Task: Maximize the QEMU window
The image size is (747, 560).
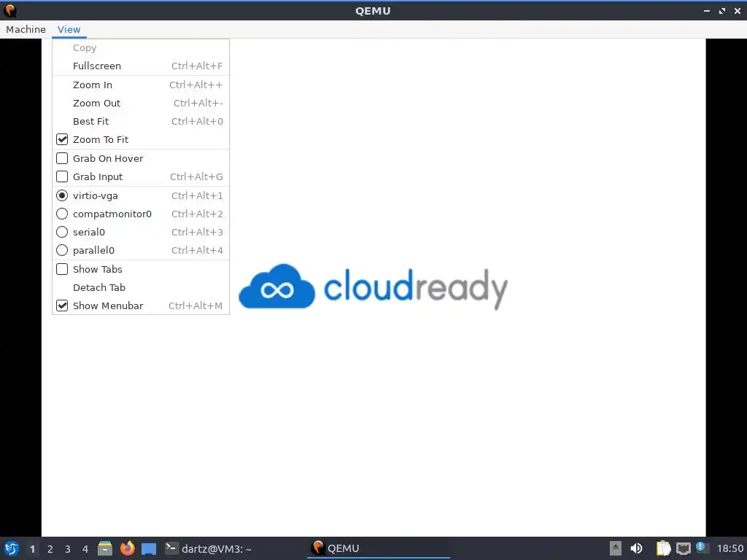Action: 722,10
